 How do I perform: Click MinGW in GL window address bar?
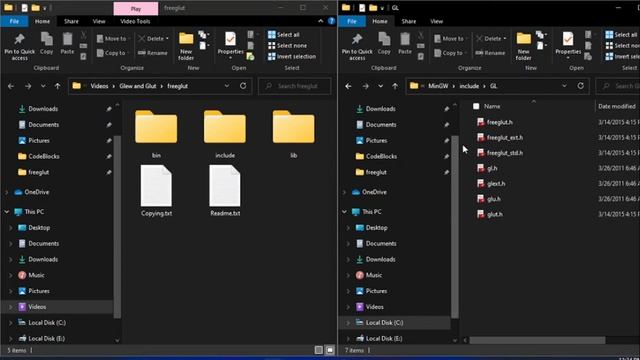pos(438,86)
